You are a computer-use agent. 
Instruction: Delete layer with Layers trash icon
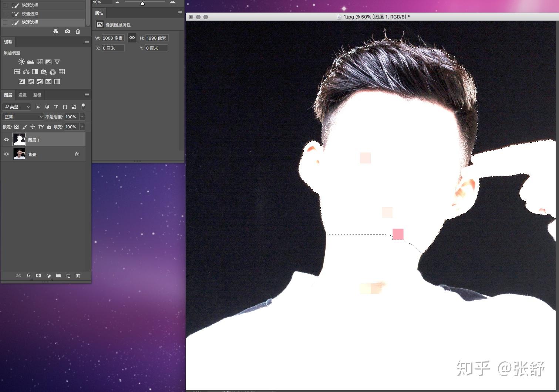(78, 276)
